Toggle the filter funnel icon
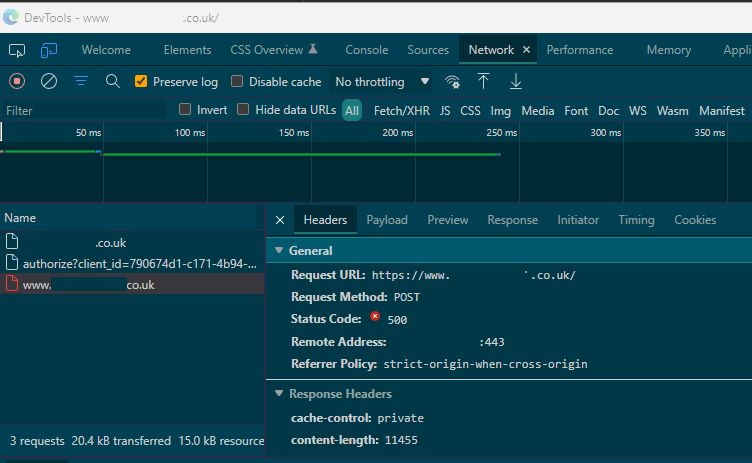752x463 pixels. [x=81, y=81]
